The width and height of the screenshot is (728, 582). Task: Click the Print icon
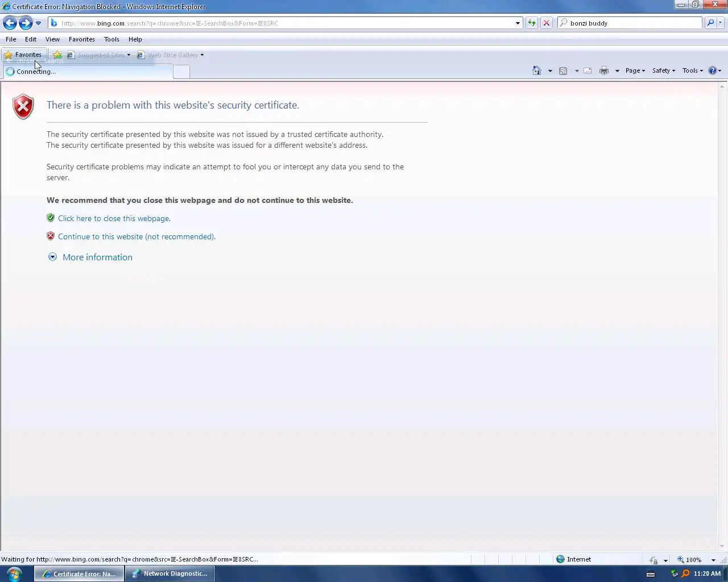pos(604,70)
